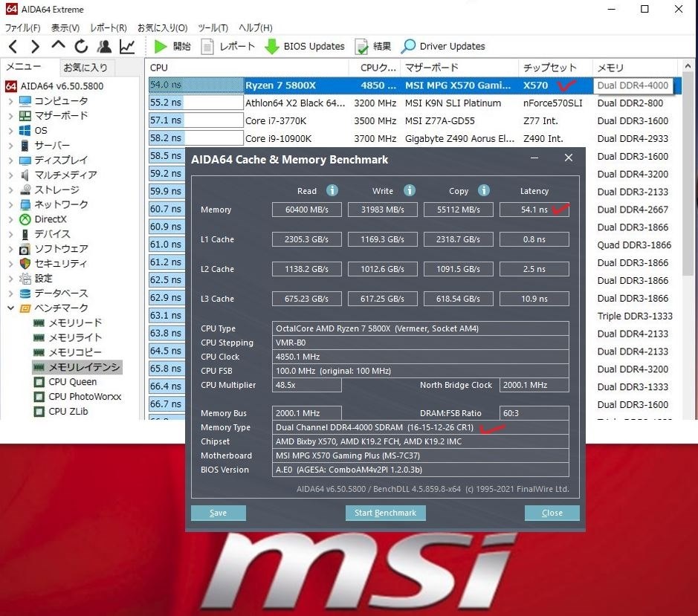Click the user profile toolbar icon

pyautogui.click(x=104, y=46)
